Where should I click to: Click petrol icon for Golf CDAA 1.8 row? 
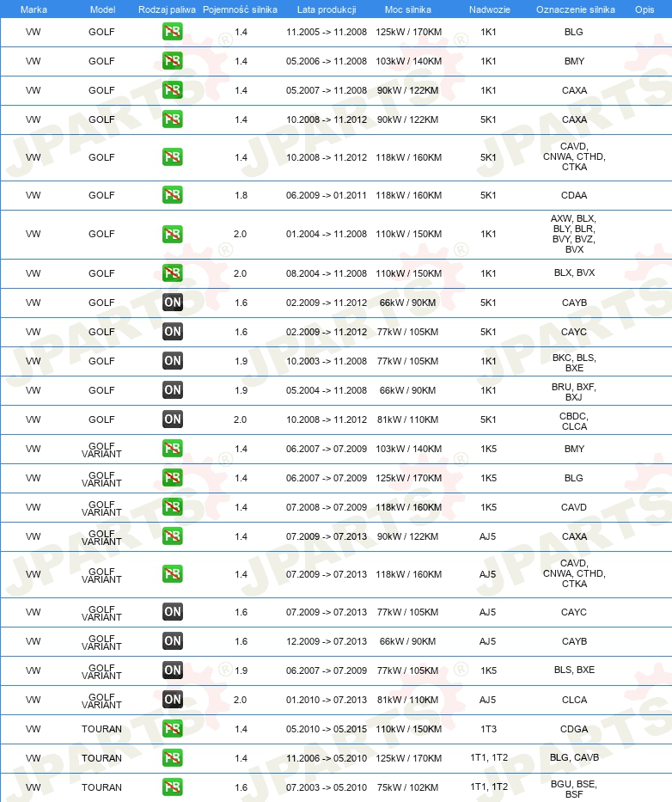173,195
